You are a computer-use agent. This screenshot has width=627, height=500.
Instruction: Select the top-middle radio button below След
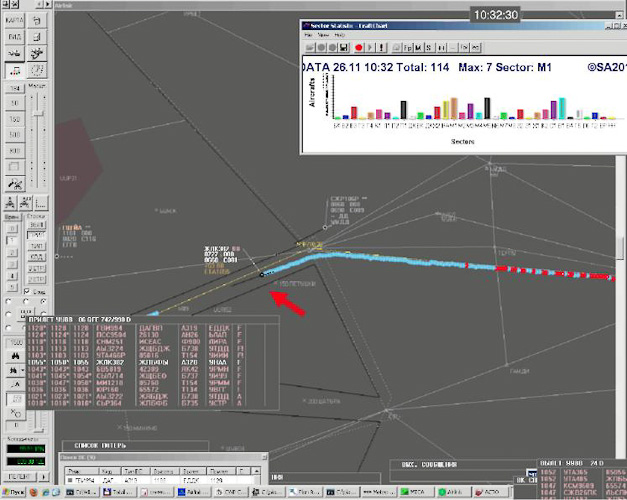coord(26,301)
